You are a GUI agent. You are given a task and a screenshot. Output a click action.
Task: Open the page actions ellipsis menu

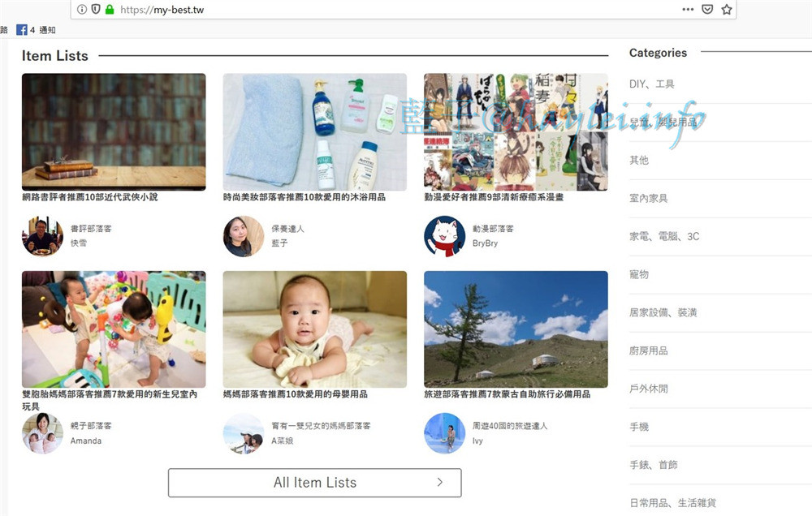[688, 9]
